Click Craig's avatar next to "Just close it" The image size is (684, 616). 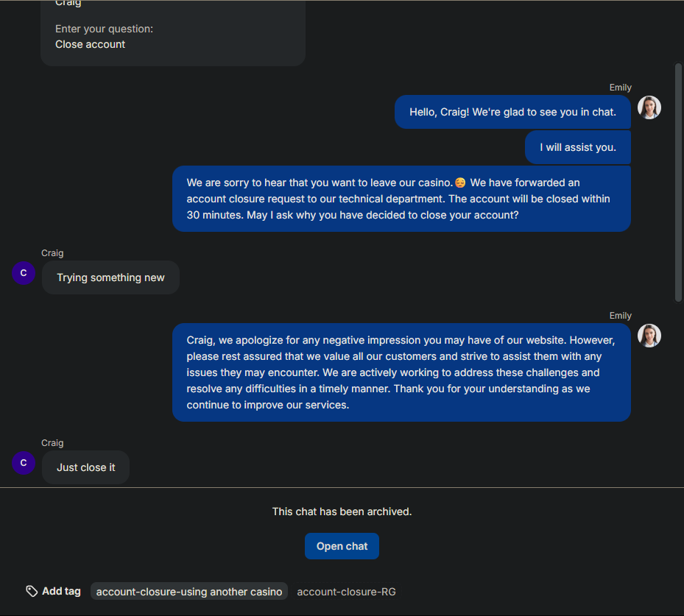[24, 463]
